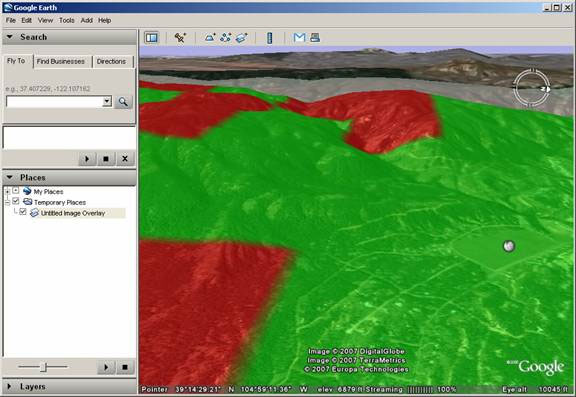Screen dimensions: 576x397
Task: Click the Add Placemark toolbar icon
Action: coord(180,37)
